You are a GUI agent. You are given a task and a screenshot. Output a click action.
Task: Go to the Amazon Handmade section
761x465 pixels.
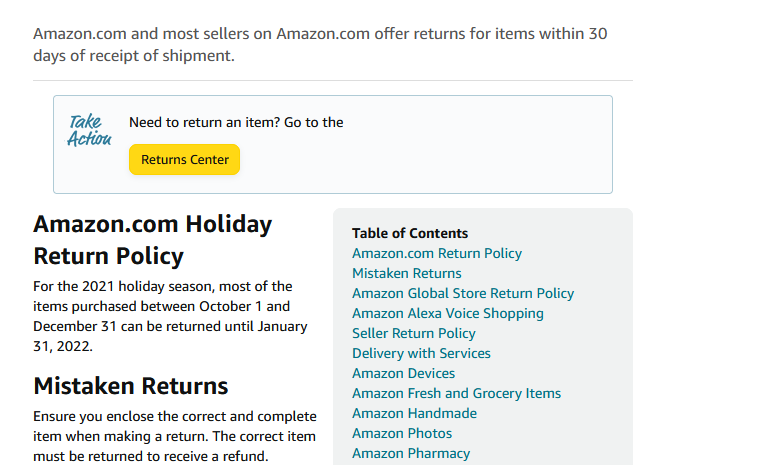pos(414,413)
